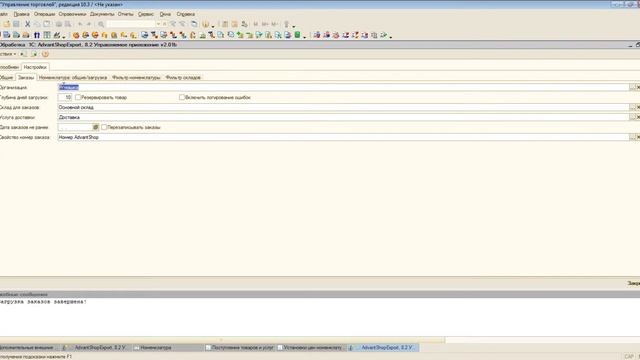Open the Фильтр номенклатуры tab
Image resolution: width=640 pixels, height=360 pixels.
pos(136,77)
